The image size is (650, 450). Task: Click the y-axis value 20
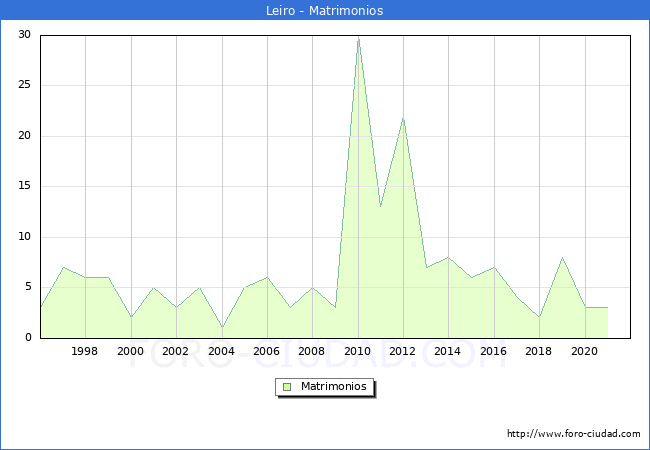point(24,135)
